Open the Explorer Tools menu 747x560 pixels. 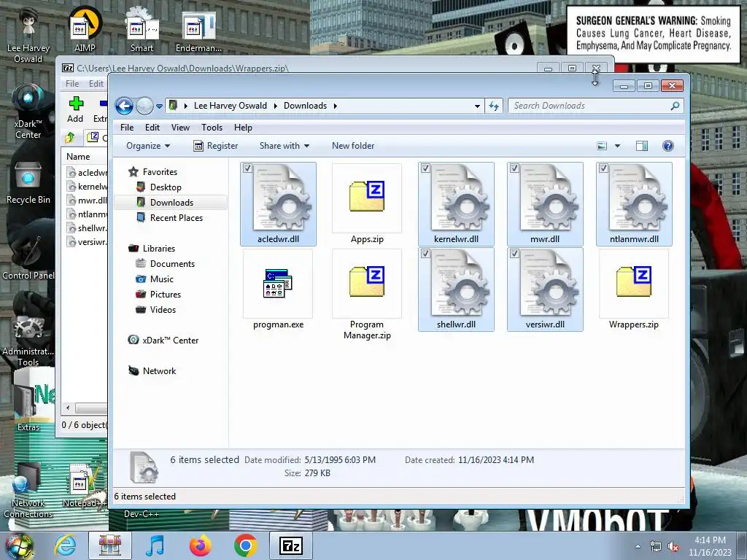click(x=212, y=128)
